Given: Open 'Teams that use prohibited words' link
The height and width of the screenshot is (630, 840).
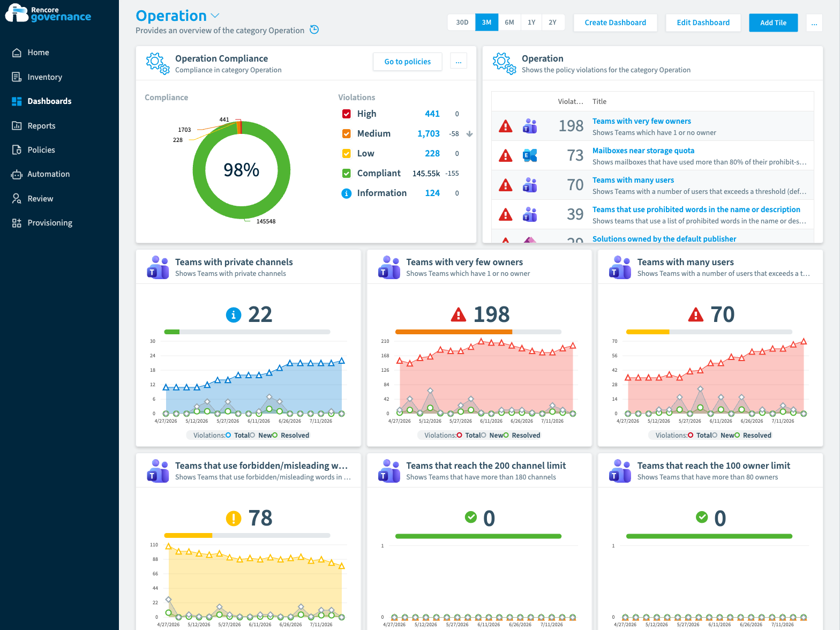Looking at the screenshot, I should (696, 210).
